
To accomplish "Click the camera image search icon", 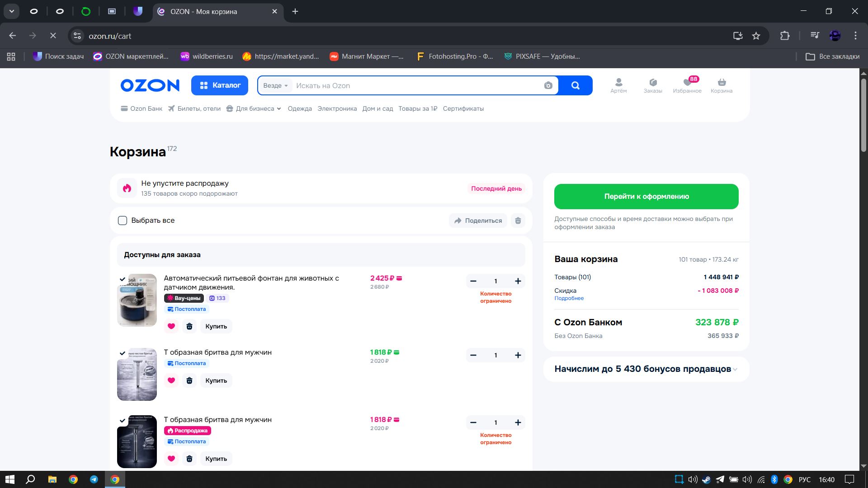I will tap(548, 85).
